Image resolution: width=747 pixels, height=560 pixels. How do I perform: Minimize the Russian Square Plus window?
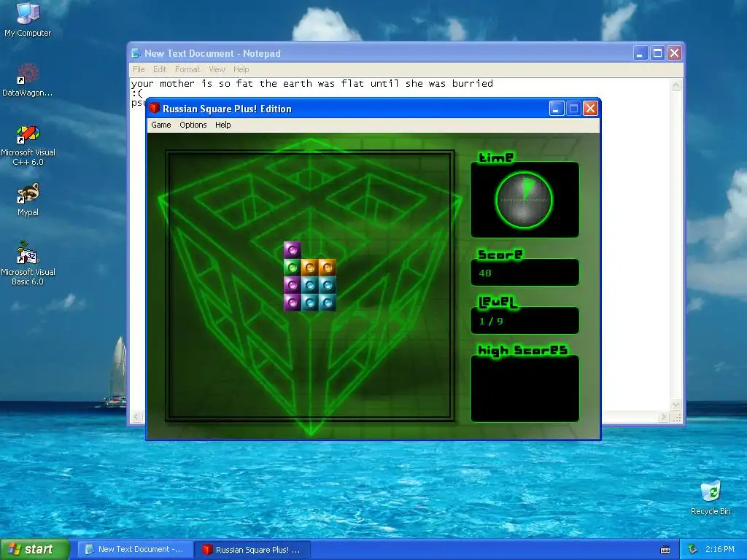[557, 109]
